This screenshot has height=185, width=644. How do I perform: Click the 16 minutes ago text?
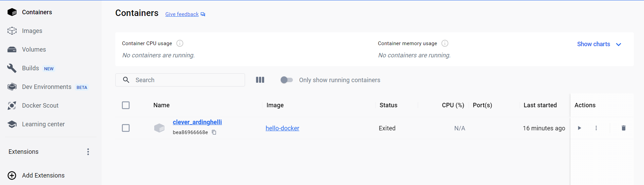pos(544,128)
